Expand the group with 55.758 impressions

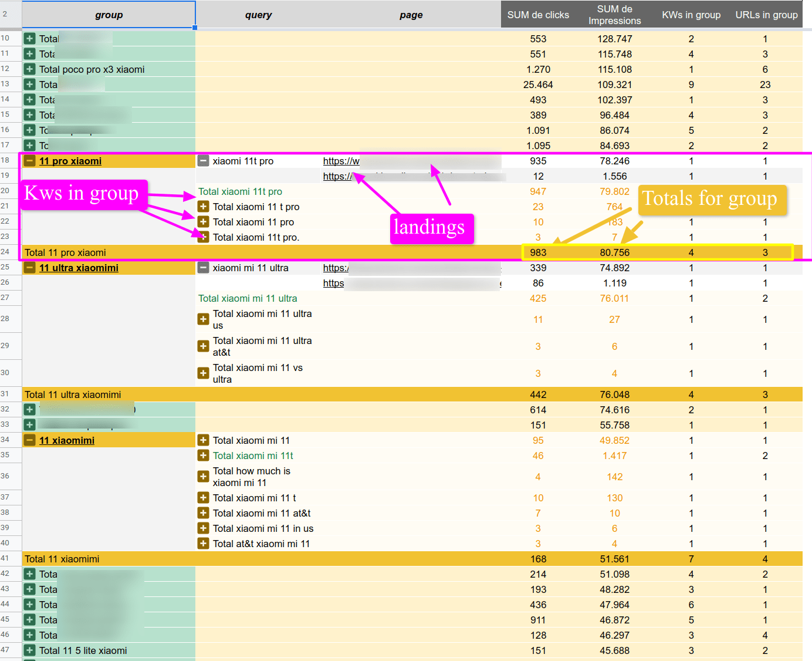coord(30,425)
